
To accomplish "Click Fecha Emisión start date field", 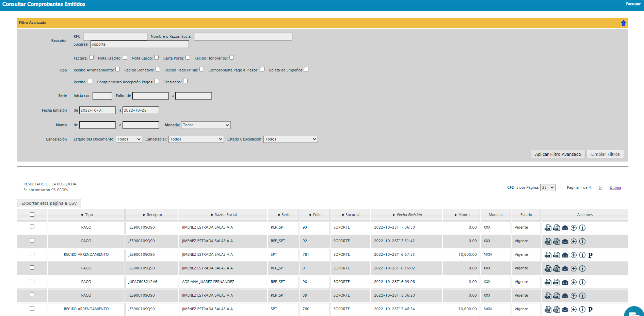I will click(97, 110).
